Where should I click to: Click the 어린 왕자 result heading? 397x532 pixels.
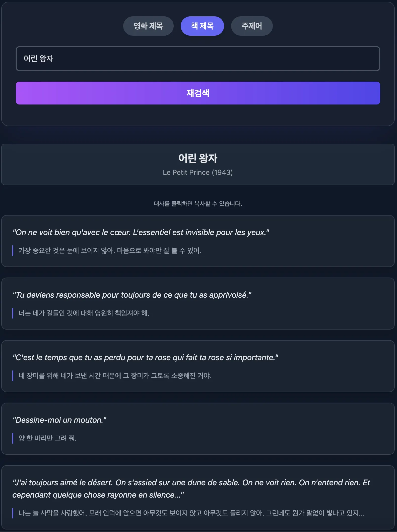tap(198, 158)
